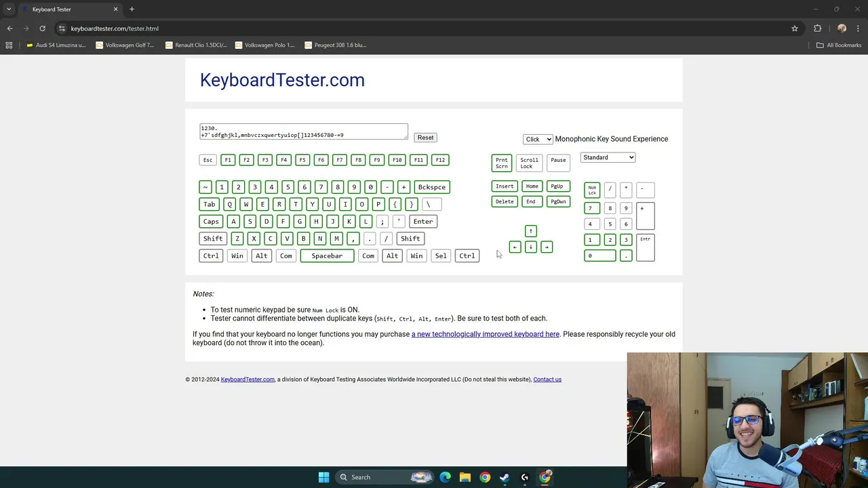Image resolution: width=868 pixels, height=488 pixels.
Task: Open Steam from the taskbar
Action: tap(505, 477)
